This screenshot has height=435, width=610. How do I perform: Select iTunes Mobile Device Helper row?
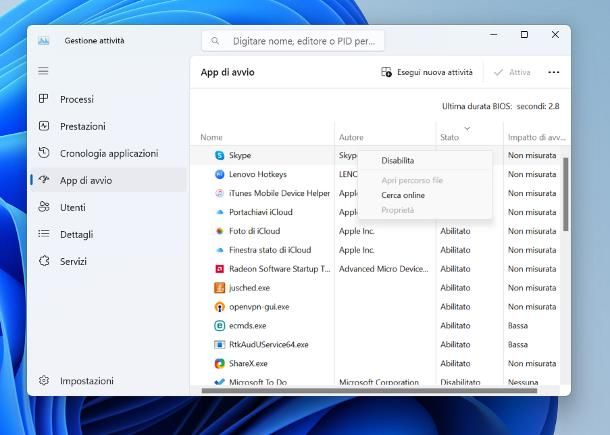click(279, 193)
